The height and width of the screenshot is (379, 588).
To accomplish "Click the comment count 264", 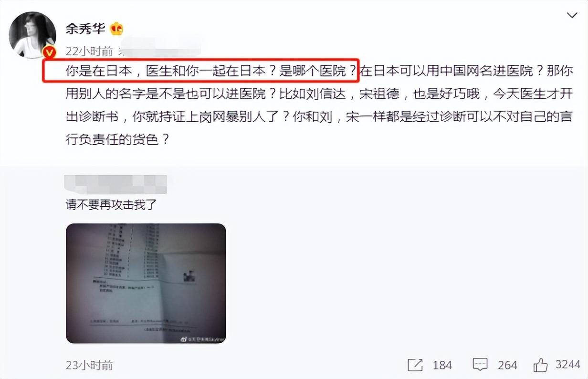I will tap(507, 365).
